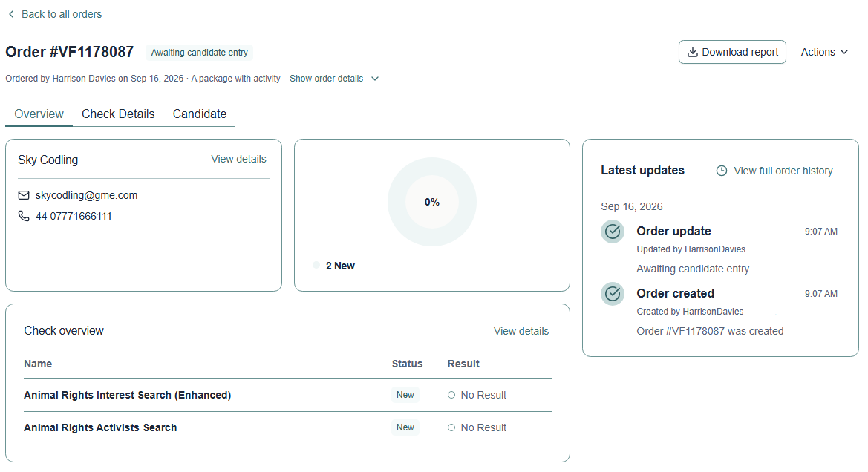868x472 pixels.
Task: Open View details in Check overview
Action: pyautogui.click(x=521, y=331)
